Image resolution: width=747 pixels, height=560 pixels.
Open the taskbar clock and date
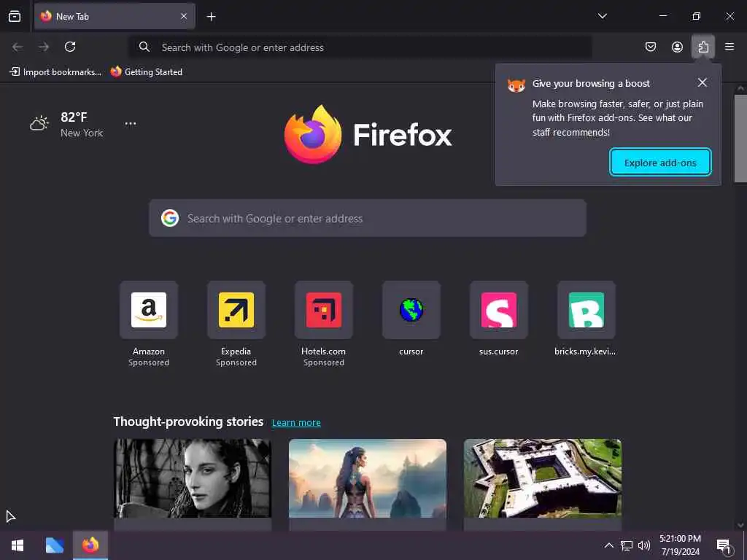tap(681, 545)
